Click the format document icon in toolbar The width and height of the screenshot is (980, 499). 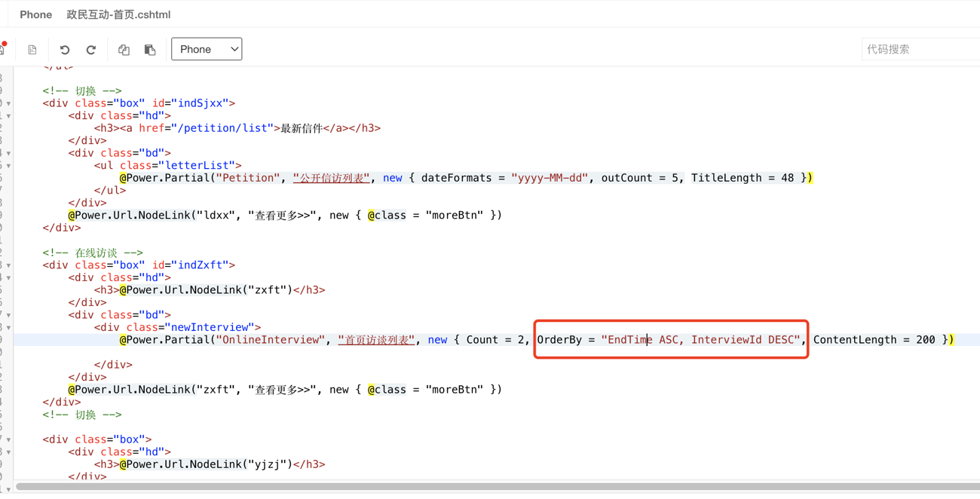[32, 50]
